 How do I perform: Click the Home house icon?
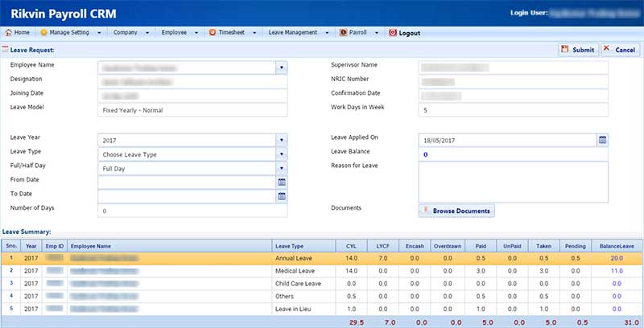(8, 32)
